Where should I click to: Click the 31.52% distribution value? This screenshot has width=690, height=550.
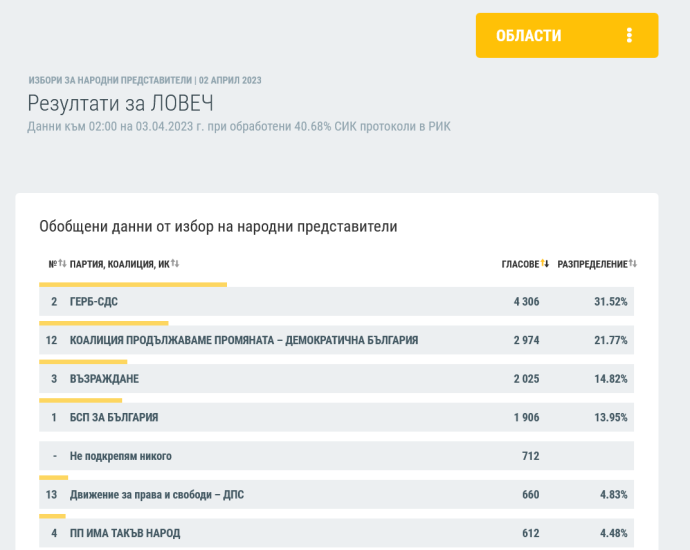pyautogui.click(x=611, y=301)
